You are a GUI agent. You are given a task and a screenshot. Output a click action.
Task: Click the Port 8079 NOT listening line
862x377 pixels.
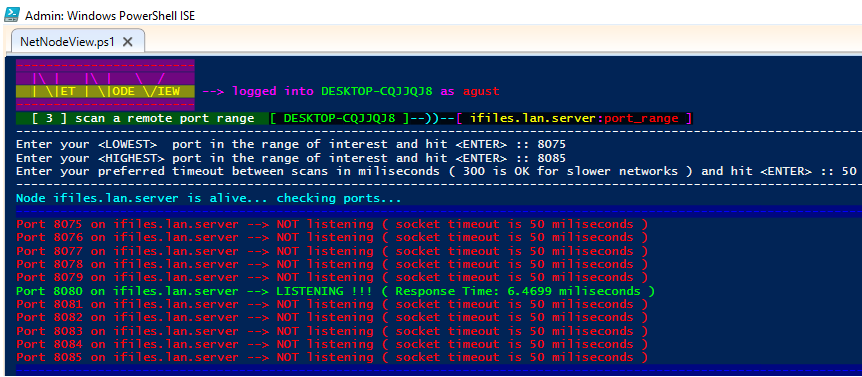click(332, 278)
